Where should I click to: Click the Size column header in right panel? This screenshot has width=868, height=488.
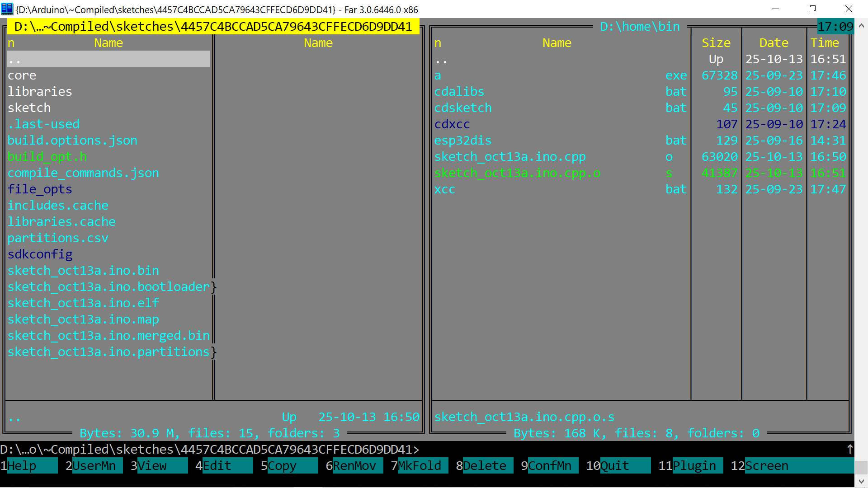(x=716, y=43)
